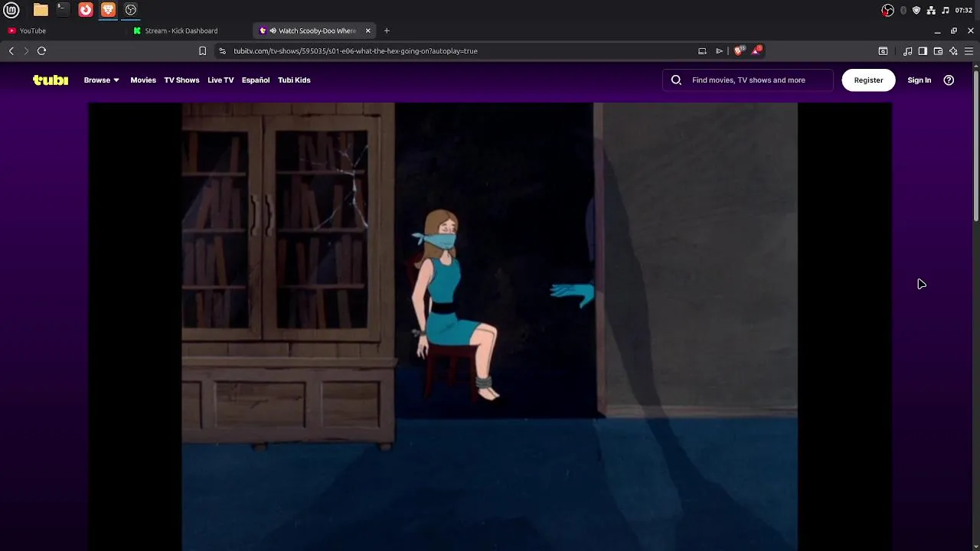Focus the tubitv.com address bar URL
This screenshot has height=551, width=980.
pos(355,51)
